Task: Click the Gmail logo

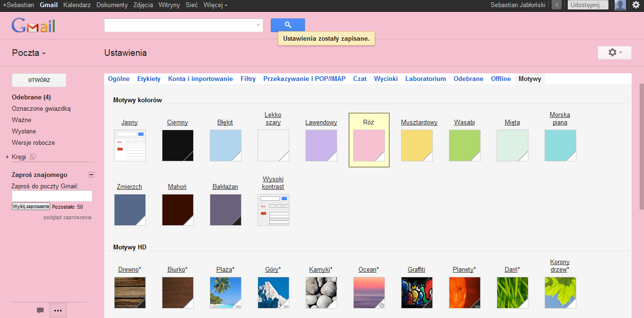Action: tap(34, 26)
